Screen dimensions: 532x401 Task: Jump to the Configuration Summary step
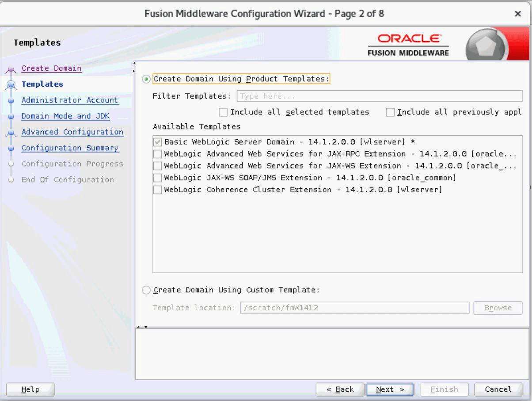pos(70,148)
